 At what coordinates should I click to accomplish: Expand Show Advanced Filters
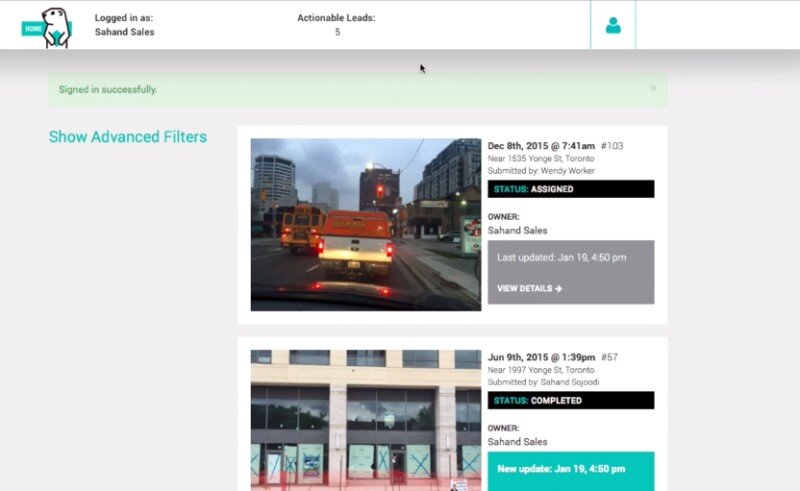pos(128,137)
